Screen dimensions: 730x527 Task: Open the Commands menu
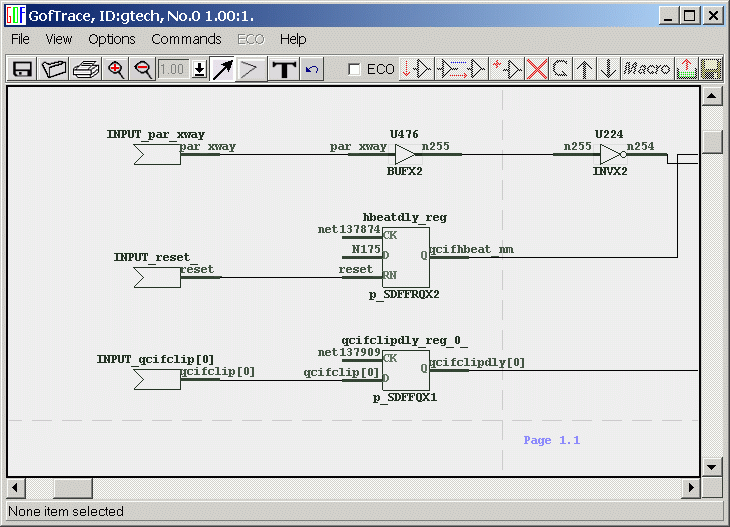tap(186, 39)
